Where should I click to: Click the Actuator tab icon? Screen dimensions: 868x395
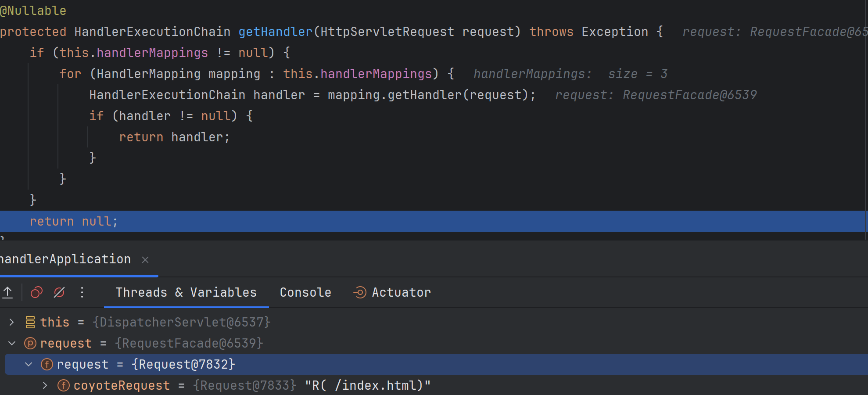point(359,292)
